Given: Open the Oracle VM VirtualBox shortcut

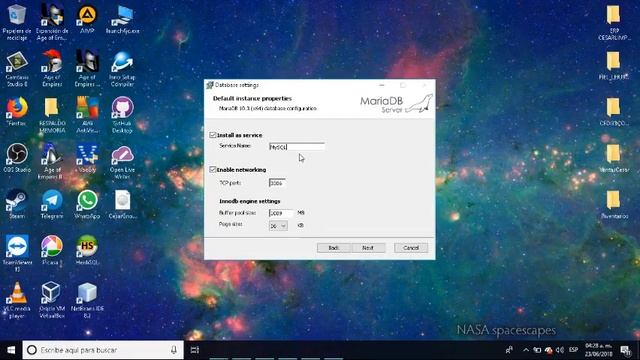Looking at the screenshot, I should click(52, 300).
